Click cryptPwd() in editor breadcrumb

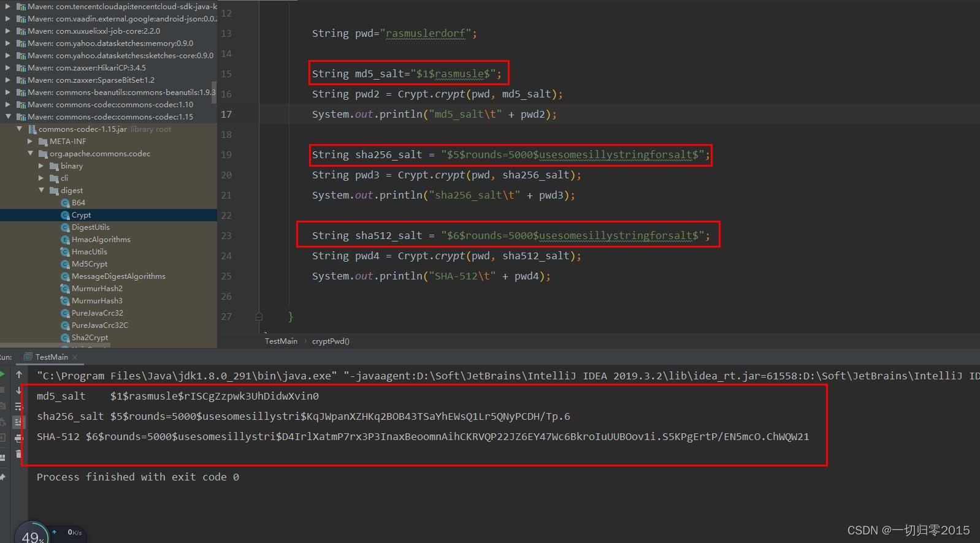[x=331, y=341]
